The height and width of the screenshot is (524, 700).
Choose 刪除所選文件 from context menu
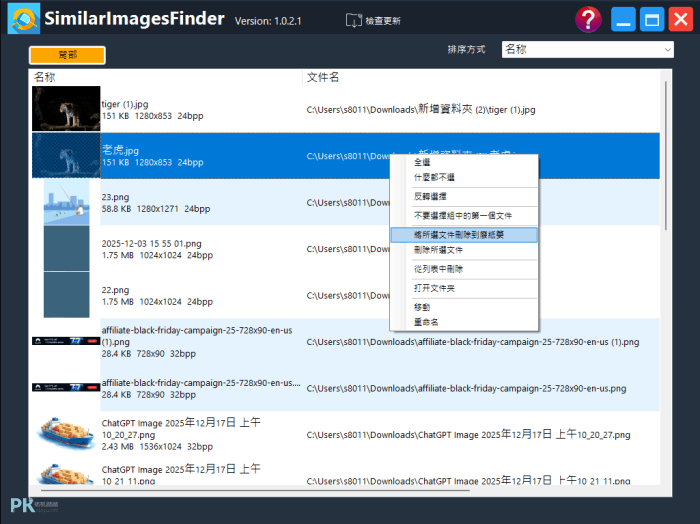coord(464,250)
